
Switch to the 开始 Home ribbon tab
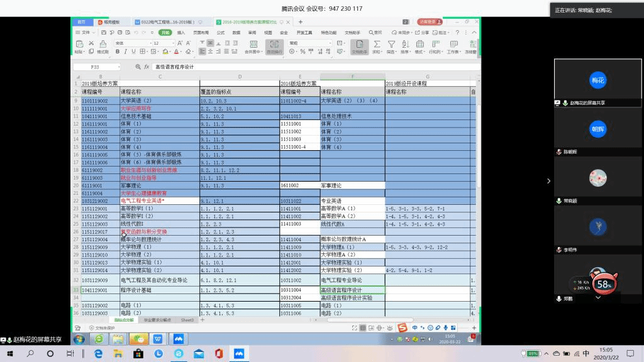pyautogui.click(x=165, y=33)
